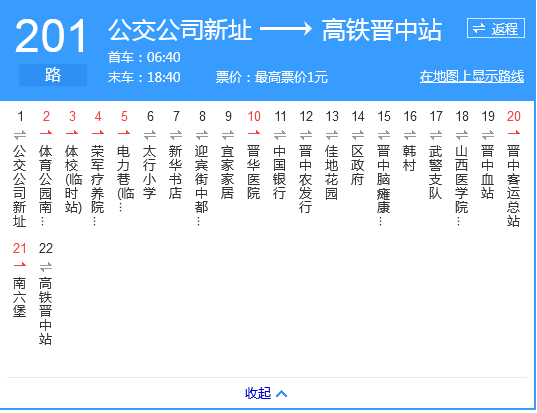Image resolution: width=537 pixels, height=413 pixels.
Task: Click first bus time 首车：06:40
Action: 144,57
